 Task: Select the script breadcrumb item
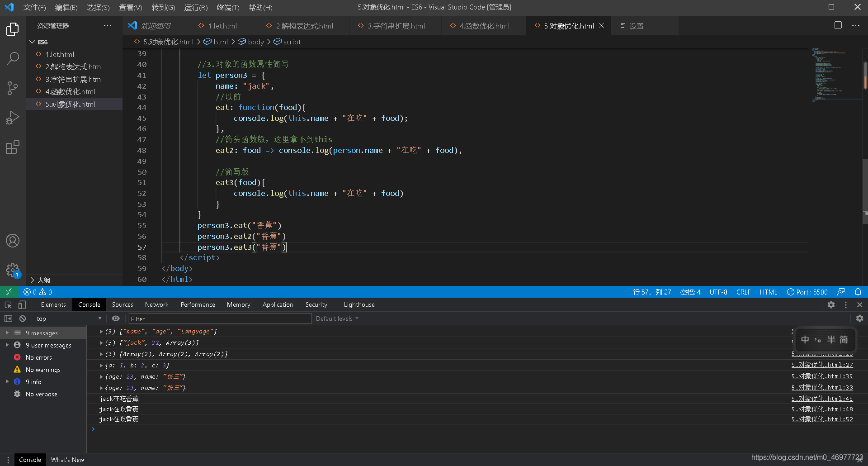288,42
